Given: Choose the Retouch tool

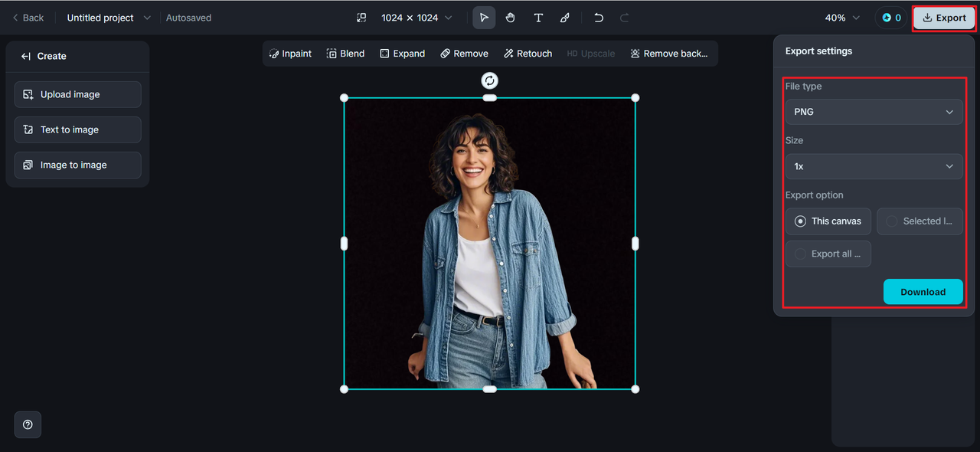Looking at the screenshot, I should click(528, 54).
